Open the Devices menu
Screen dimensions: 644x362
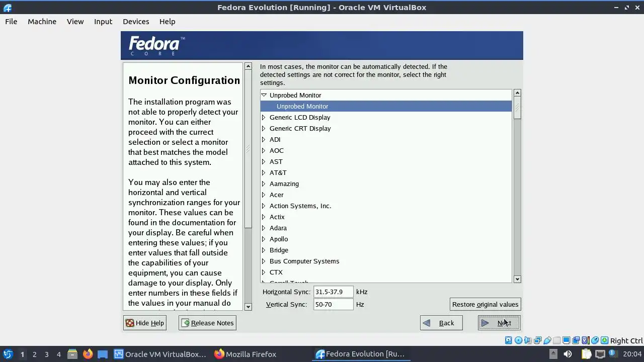pyautogui.click(x=136, y=22)
